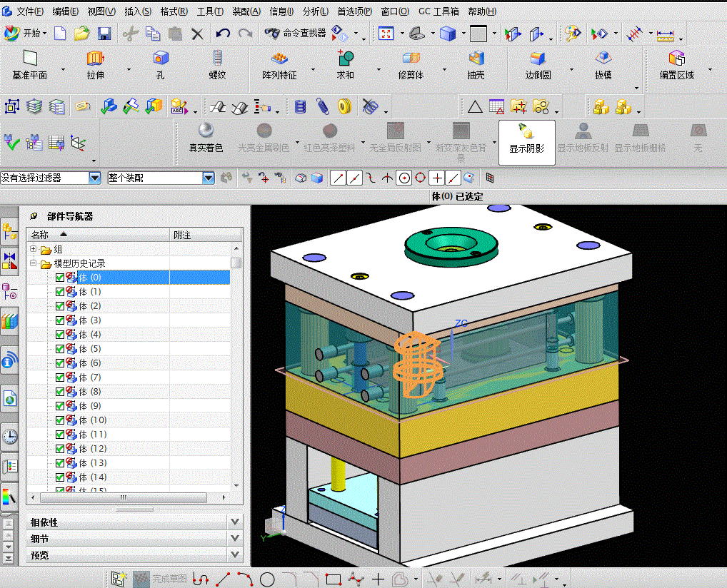The width and height of the screenshot is (727, 588).
Task: Toggle the checkbox next to 体 (7)
Action: (60, 377)
